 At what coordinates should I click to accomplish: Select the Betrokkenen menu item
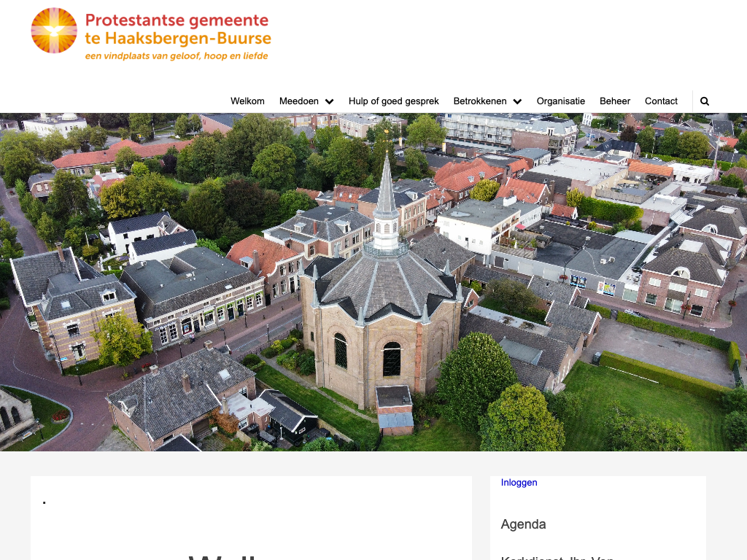(479, 101)
